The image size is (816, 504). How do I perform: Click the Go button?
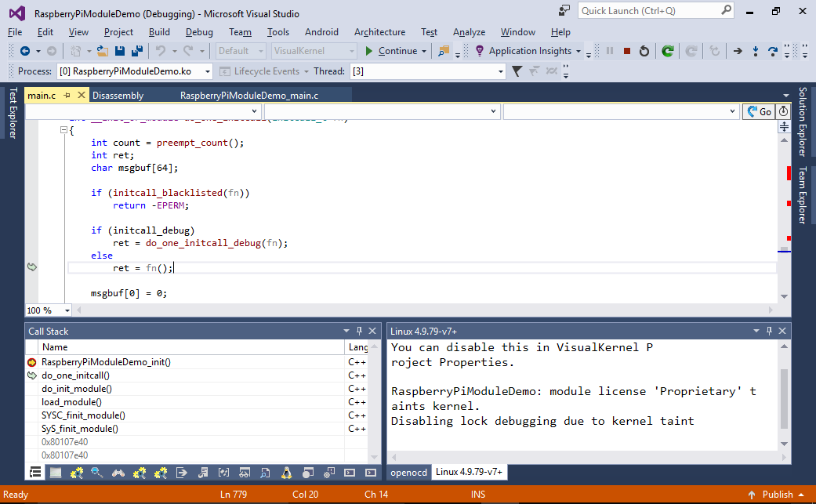pyautogui.click(x=760, y=111)
